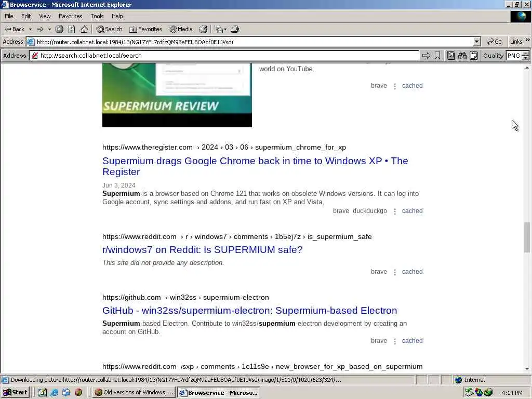Open the IE address bar history dropdown
The image size is (532, 399).
[x=477, y=42]
